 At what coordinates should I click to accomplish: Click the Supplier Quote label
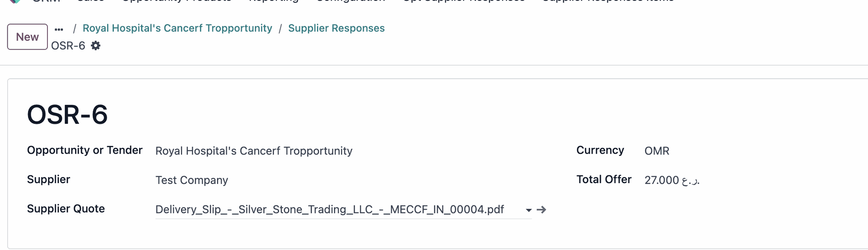66,208
